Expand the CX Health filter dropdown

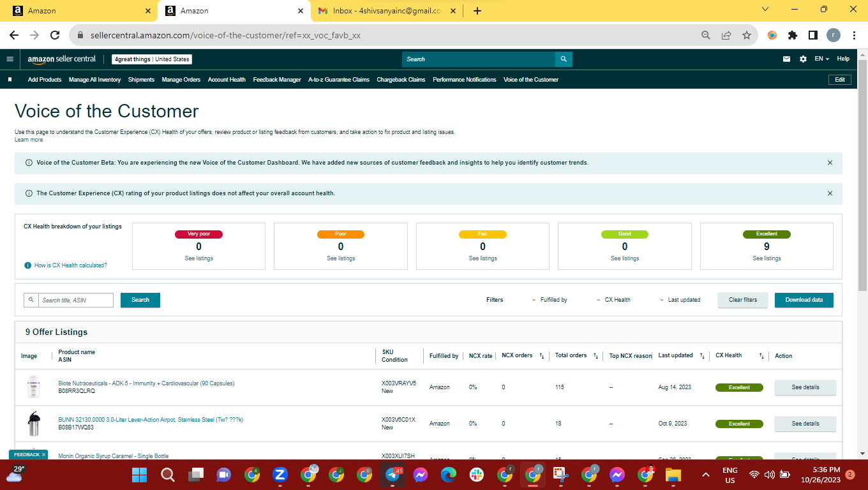tap(613, 300)
